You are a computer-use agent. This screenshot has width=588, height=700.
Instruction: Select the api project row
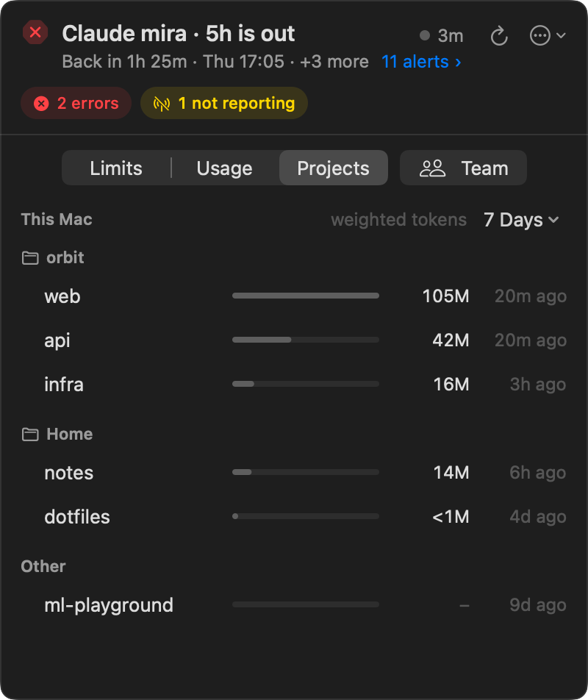[x=294, y=340]
